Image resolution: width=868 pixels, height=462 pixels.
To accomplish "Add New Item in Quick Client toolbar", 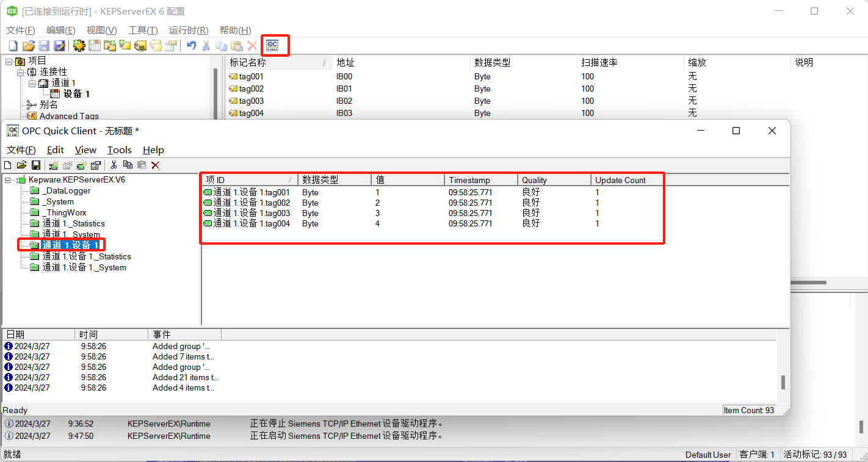I will point(81,165).
